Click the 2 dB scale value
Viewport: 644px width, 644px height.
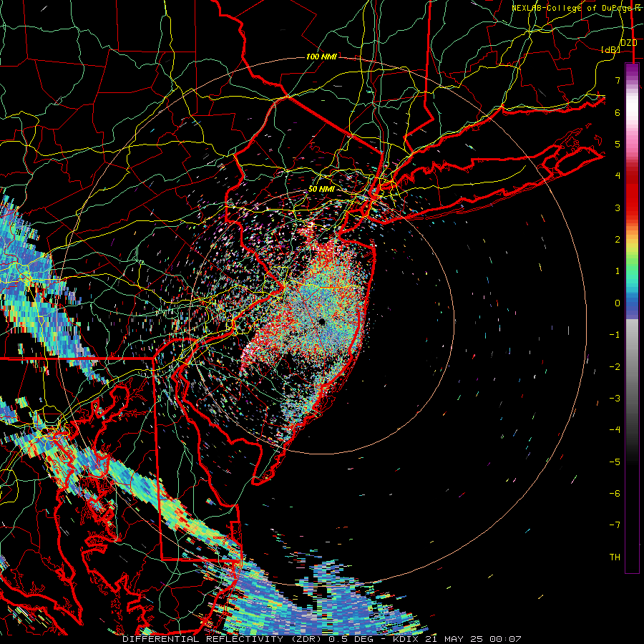(x=618, y=240)
